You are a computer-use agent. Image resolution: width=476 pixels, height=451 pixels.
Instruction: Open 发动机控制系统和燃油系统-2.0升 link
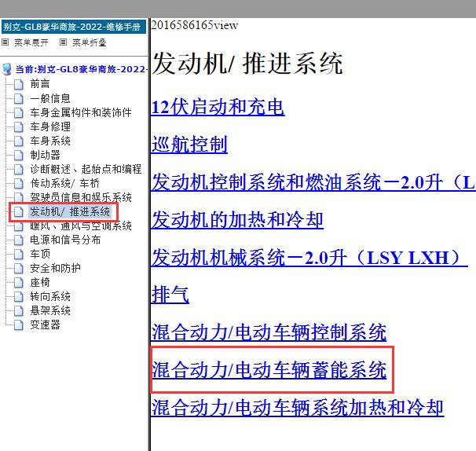click(x=313, y=182)
